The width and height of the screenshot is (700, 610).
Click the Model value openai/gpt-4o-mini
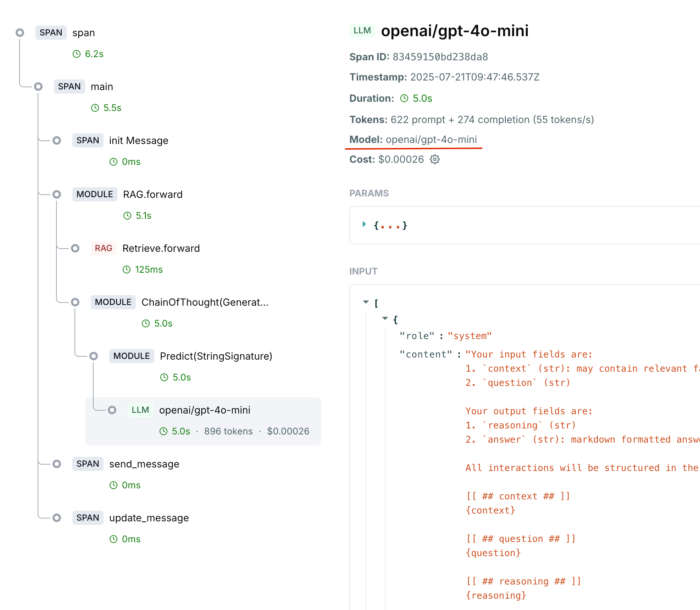tap(431, 139)
